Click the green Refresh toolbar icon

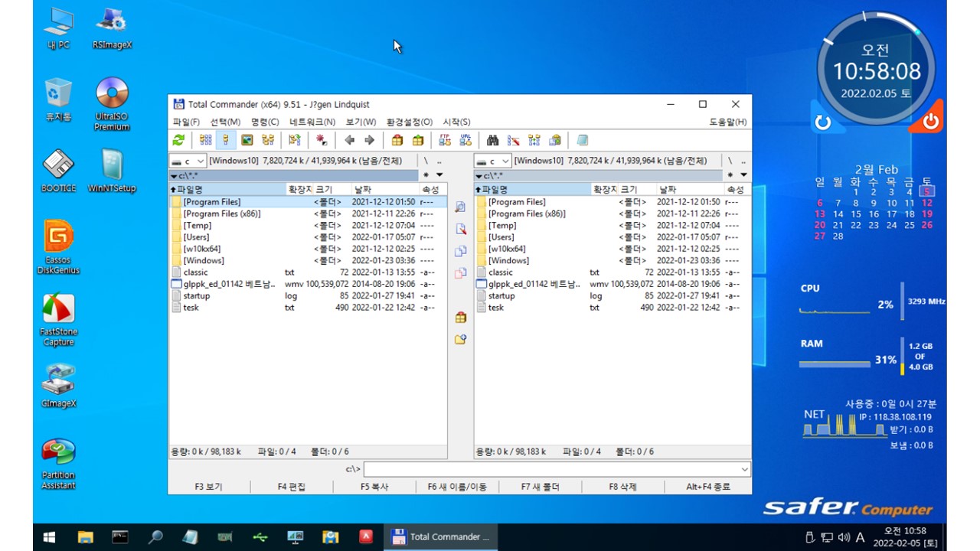tap(178, 140)
